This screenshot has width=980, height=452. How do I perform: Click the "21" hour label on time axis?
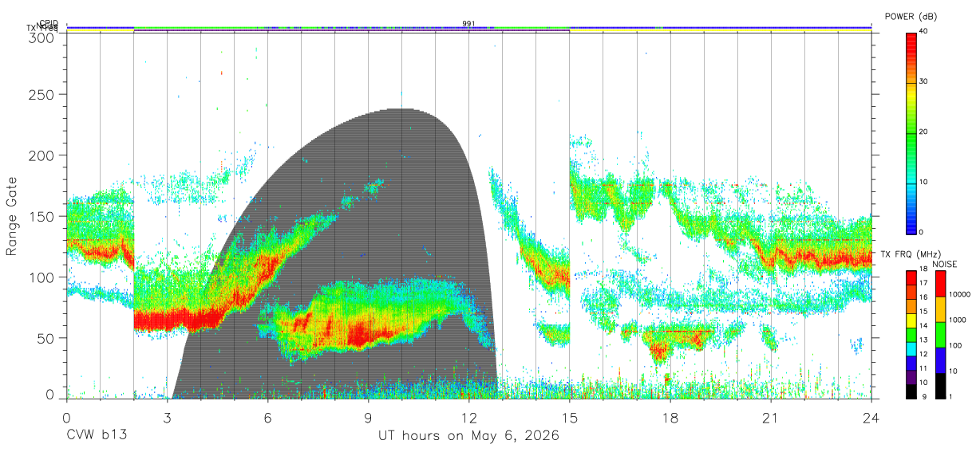point(771,417)
